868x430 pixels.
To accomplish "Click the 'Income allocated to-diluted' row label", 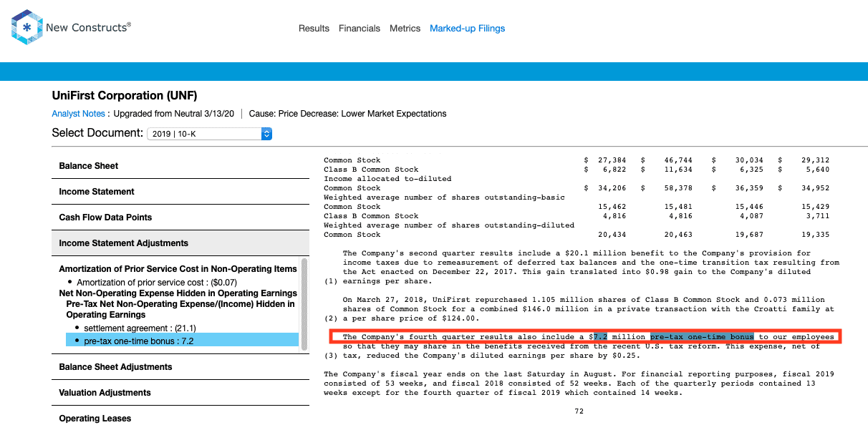I will point(387,179).
